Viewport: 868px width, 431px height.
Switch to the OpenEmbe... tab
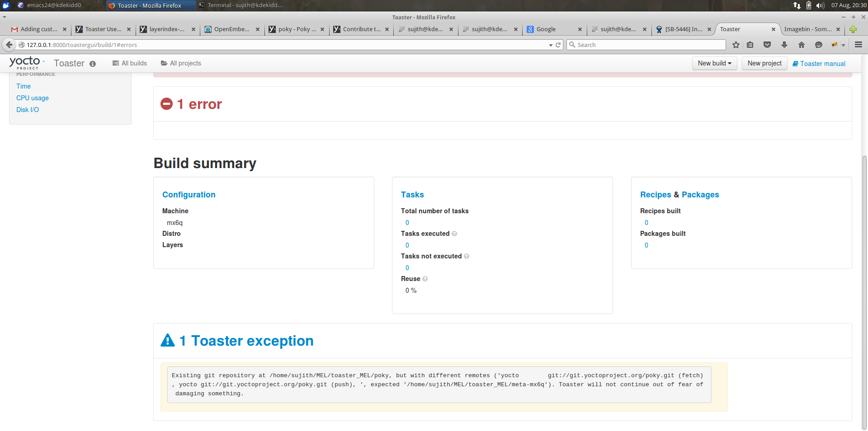click(232, 29)
